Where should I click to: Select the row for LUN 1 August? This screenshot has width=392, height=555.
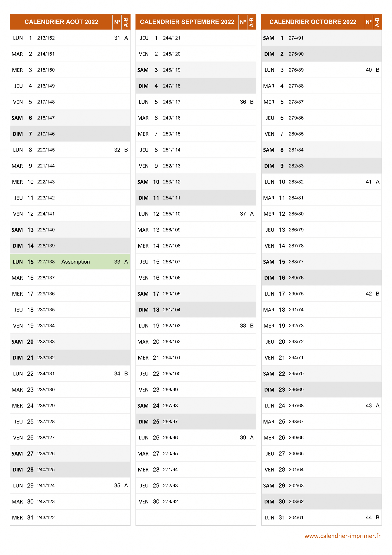[x=70, y=38]
